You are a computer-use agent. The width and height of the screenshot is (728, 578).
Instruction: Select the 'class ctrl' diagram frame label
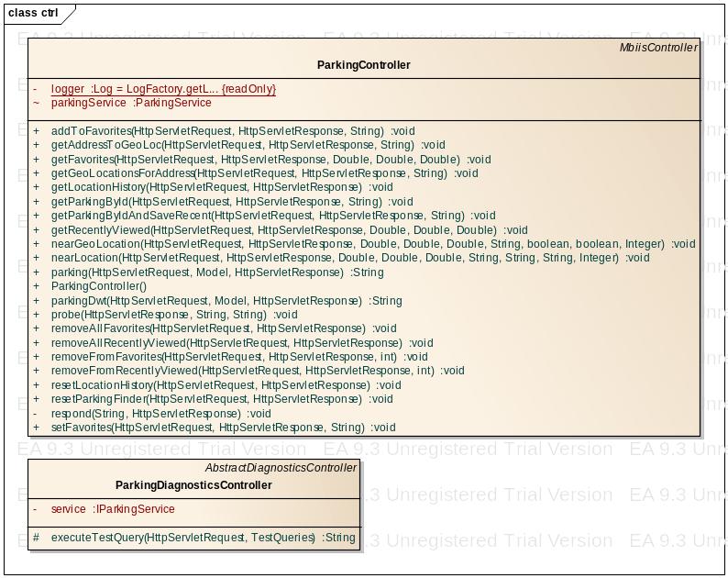pos(33,13)
